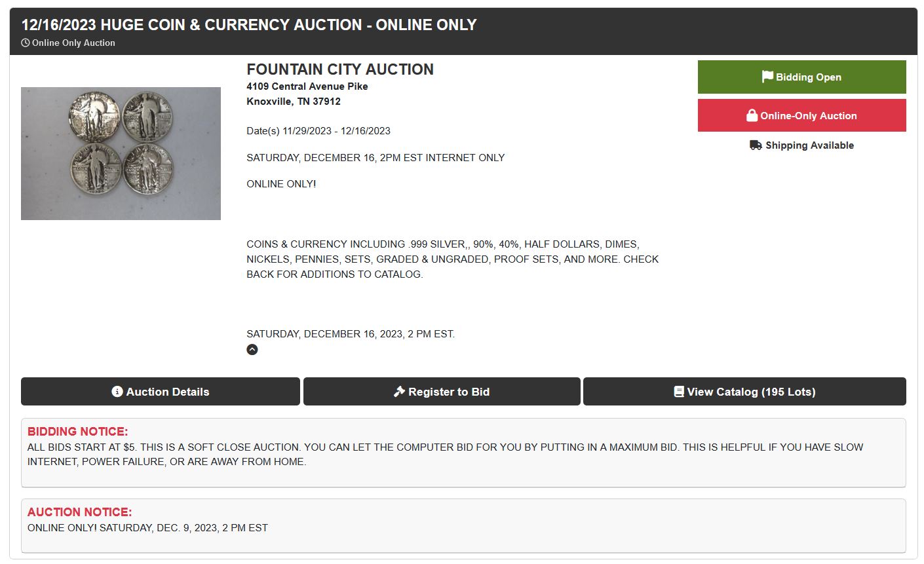The image size is (924, 564).
Task: Click the info icon on Auction Details
Action: (x=117, y=392)
